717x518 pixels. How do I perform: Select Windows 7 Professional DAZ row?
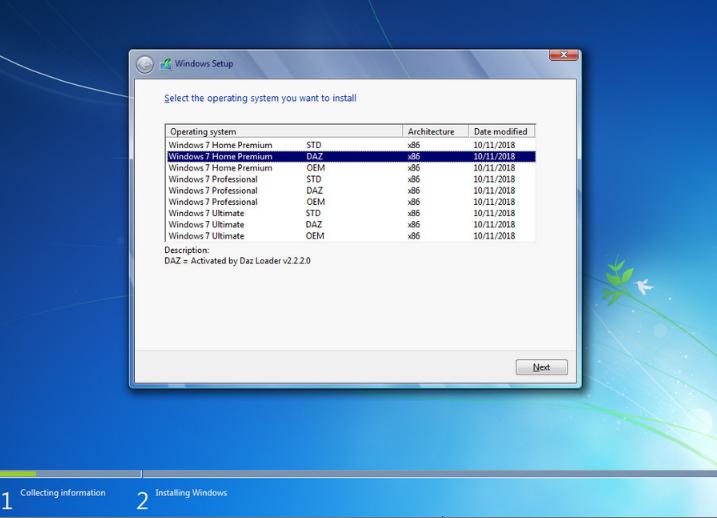coord(351,191)
